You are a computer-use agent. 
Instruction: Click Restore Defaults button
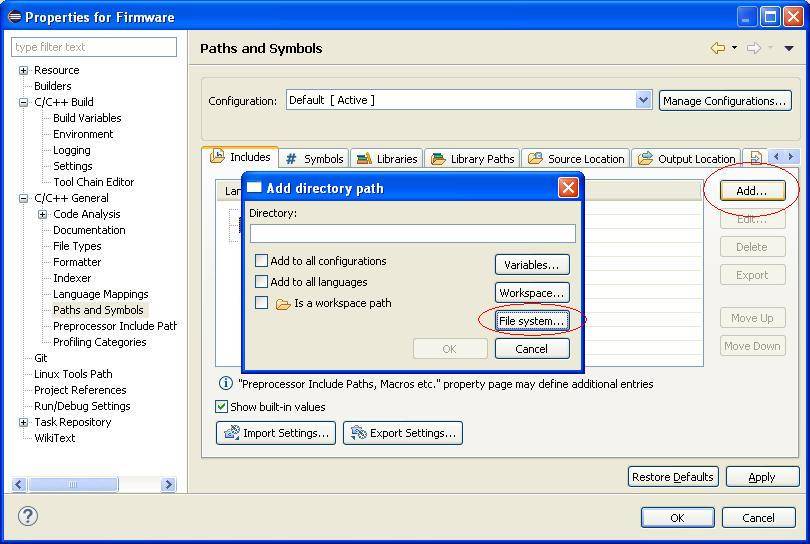click(673, 477)
